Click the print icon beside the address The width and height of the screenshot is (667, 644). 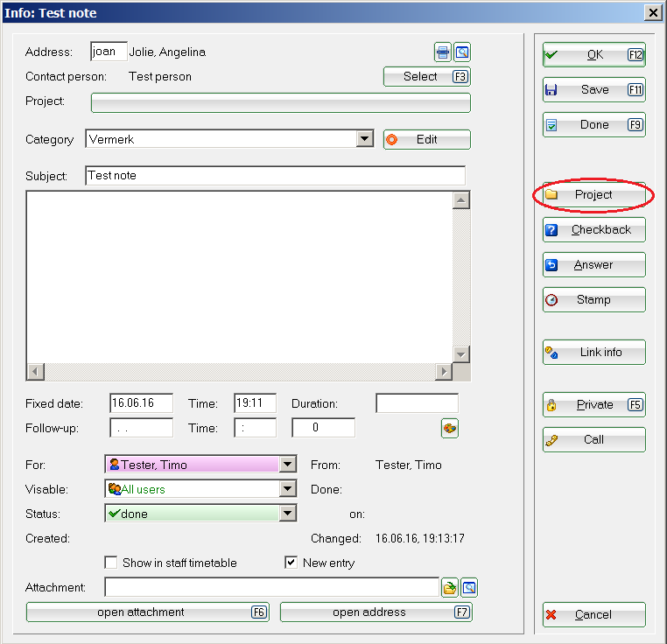[x=444, y=52]
